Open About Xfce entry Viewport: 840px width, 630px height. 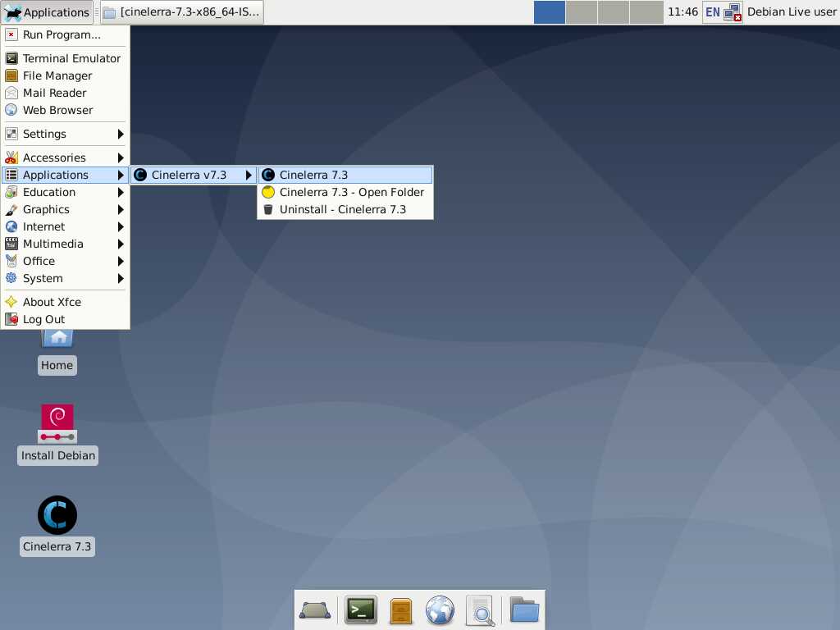coord(65,302)
